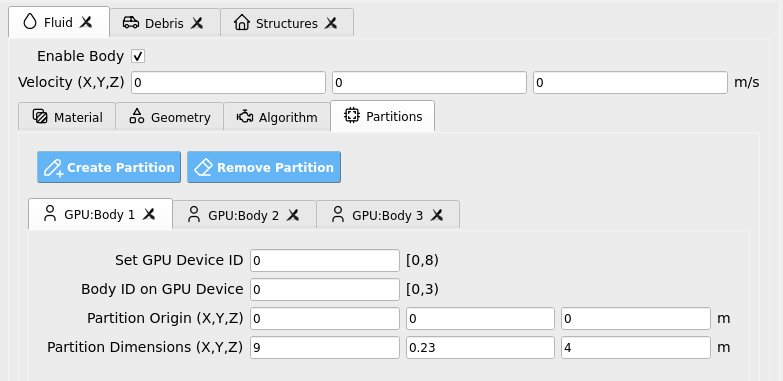This screenshot has height=381, width=783.
Task: Click the "Partition Origin (X,Y,Z)" label
Action: point(165,319)
